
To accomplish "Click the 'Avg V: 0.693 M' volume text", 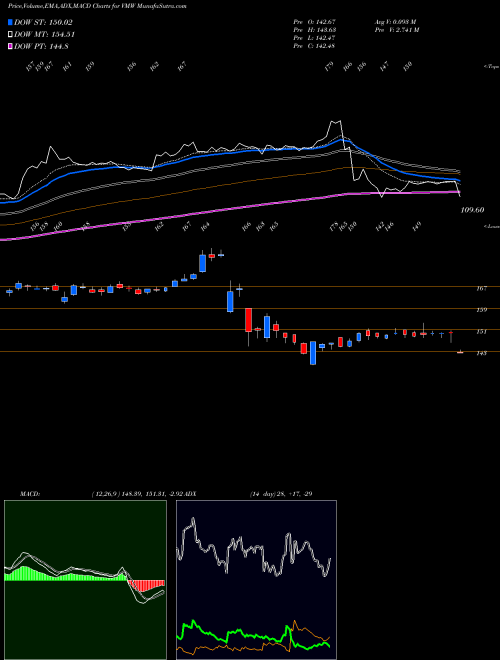I will point(395,22).
